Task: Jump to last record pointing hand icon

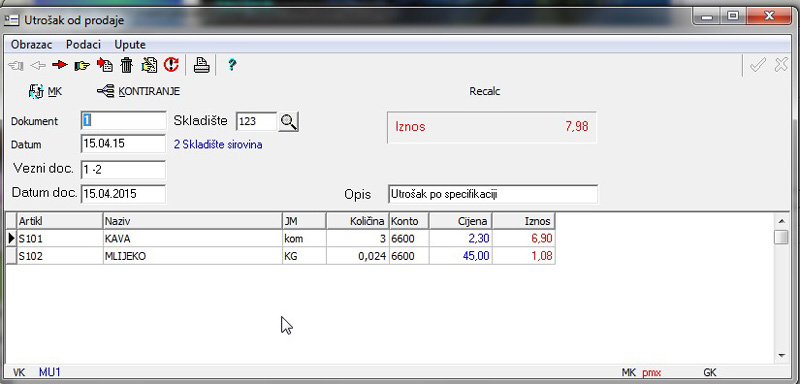Action: [x=82, y=65]
